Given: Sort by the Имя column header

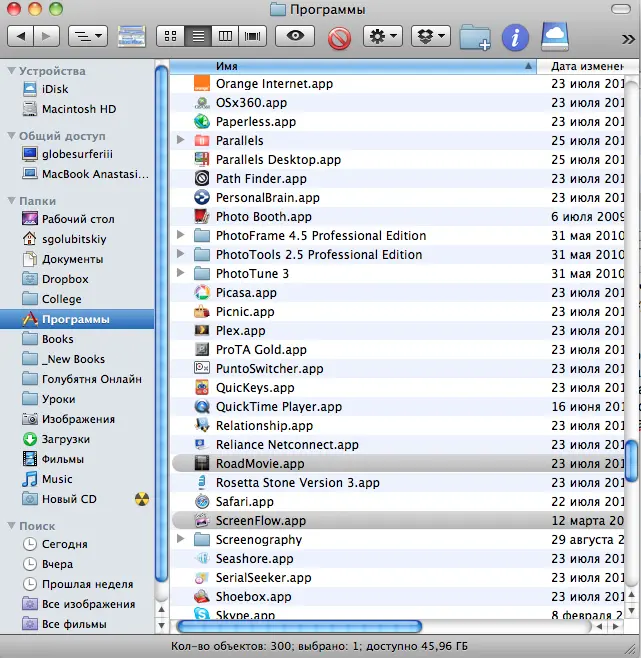Looking at the screenshot, I should pos(353,66).
